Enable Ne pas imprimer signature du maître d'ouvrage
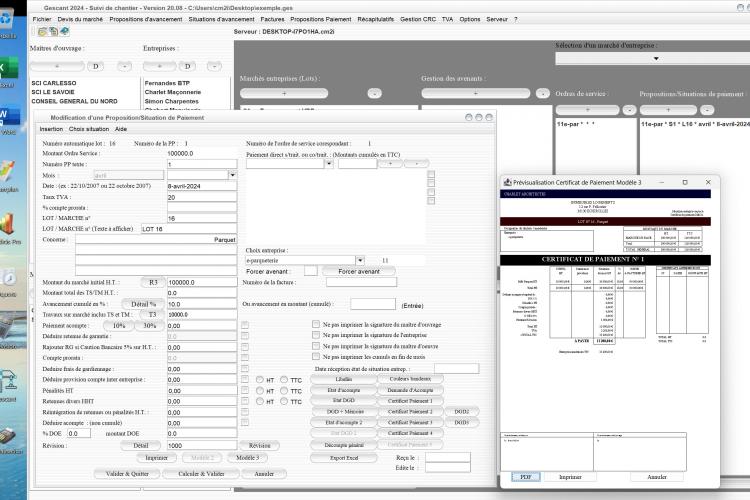This screenshot has width=750, height=500. coord(316,324)
